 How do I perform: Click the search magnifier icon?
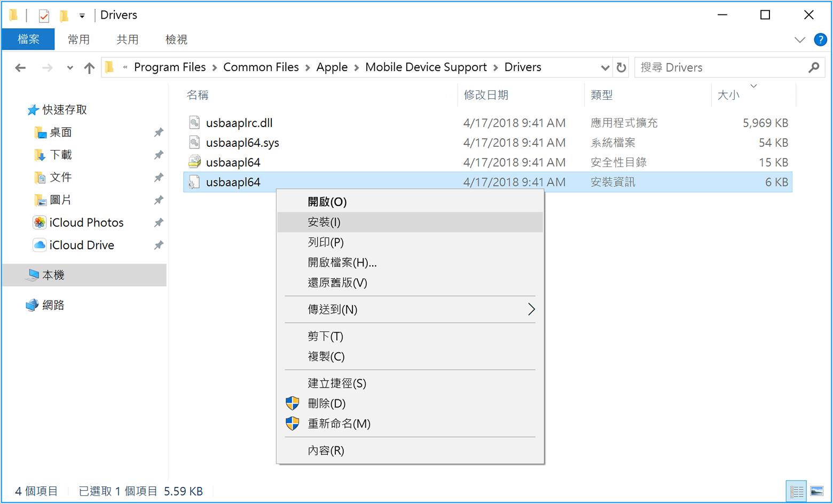[x=814, y=68]
